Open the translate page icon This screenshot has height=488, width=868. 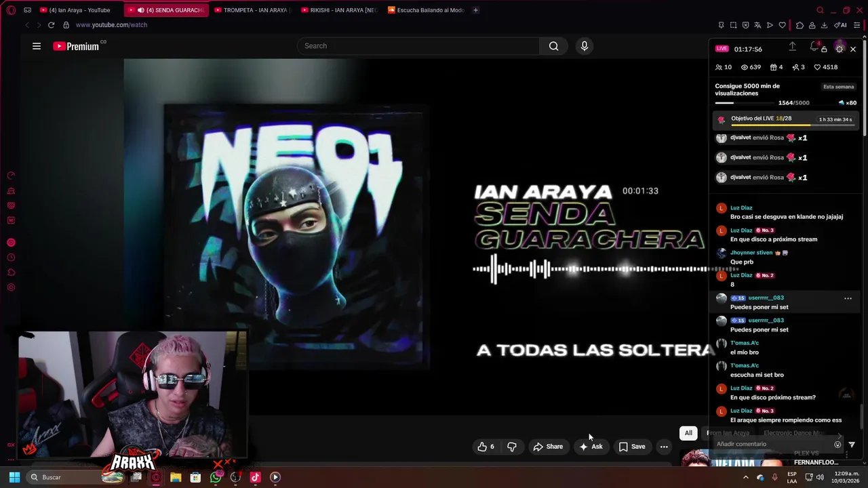click(757, 25)
